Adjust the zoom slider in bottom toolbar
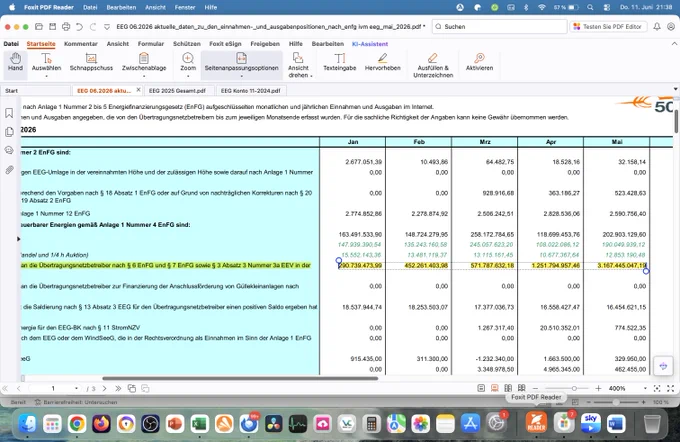Screen dimensions: 680x442 574,388
